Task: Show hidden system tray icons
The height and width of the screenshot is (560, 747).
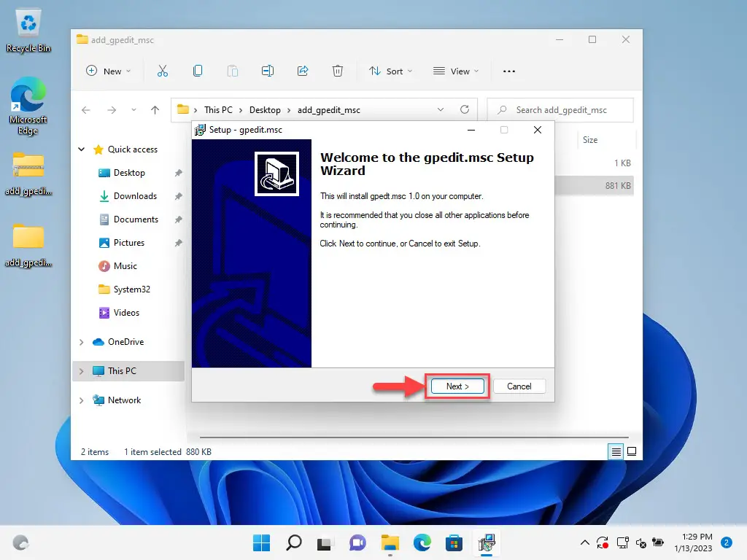Action: pyautogui.click(x=585, y=542)
